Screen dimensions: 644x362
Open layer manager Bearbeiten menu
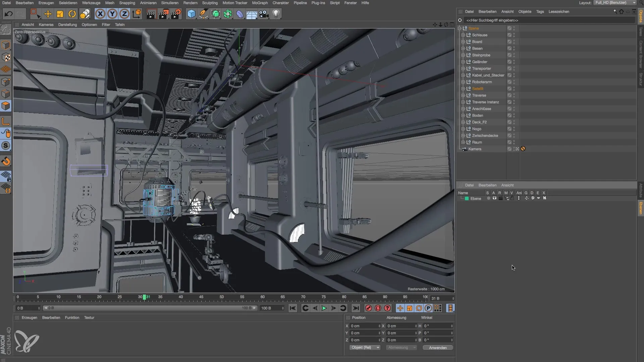pyautogui.click(x=487, y=185)
